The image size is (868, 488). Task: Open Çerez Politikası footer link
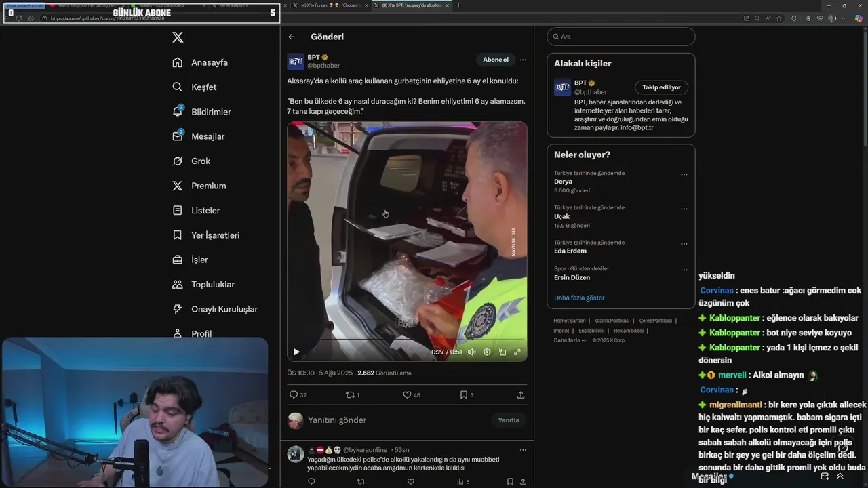pyautogui.click(x=655, y=321)
